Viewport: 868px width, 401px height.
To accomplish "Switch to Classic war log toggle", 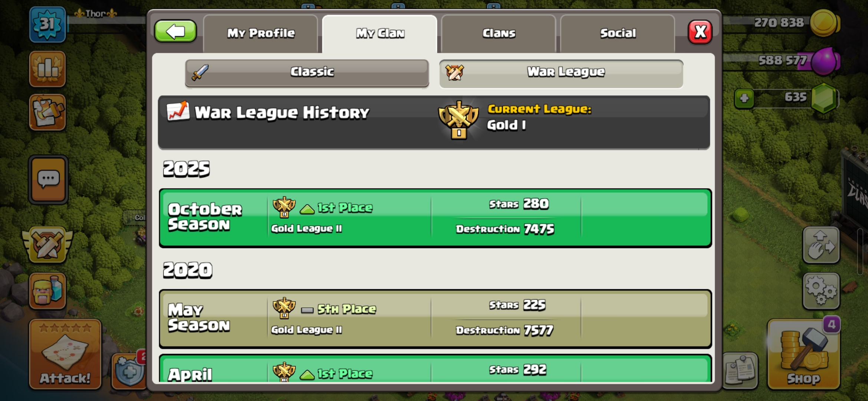I will tap(307, 73).
